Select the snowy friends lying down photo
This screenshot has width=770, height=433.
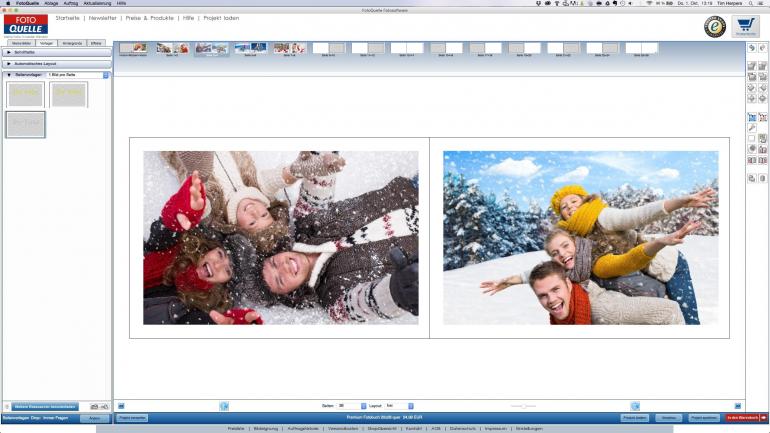tap(281, 238)
